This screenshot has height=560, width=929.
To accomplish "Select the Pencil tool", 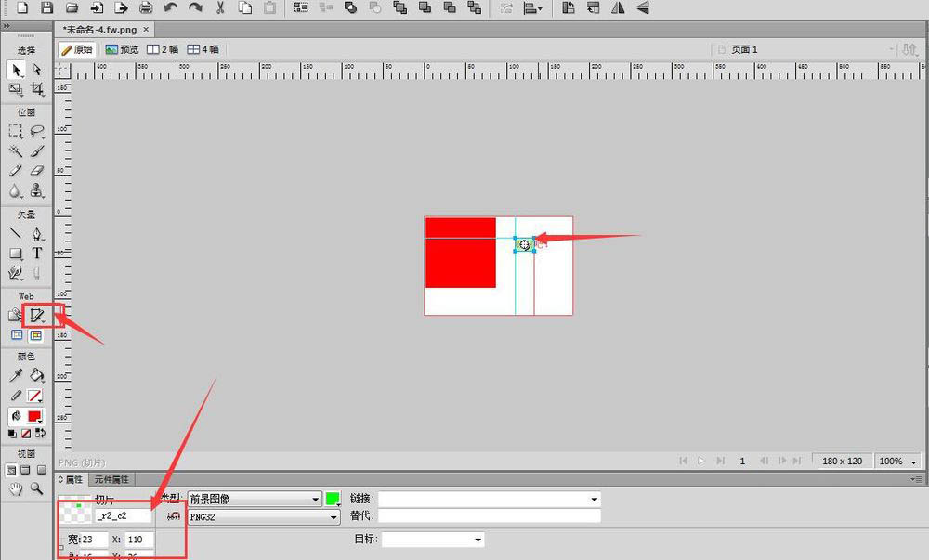I will click(16, 171).
